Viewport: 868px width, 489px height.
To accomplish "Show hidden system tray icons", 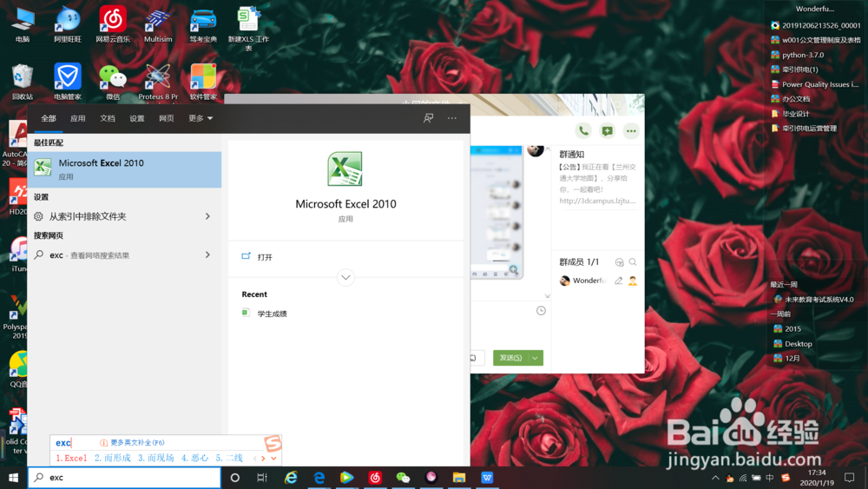I will click(x=715, y=478).
